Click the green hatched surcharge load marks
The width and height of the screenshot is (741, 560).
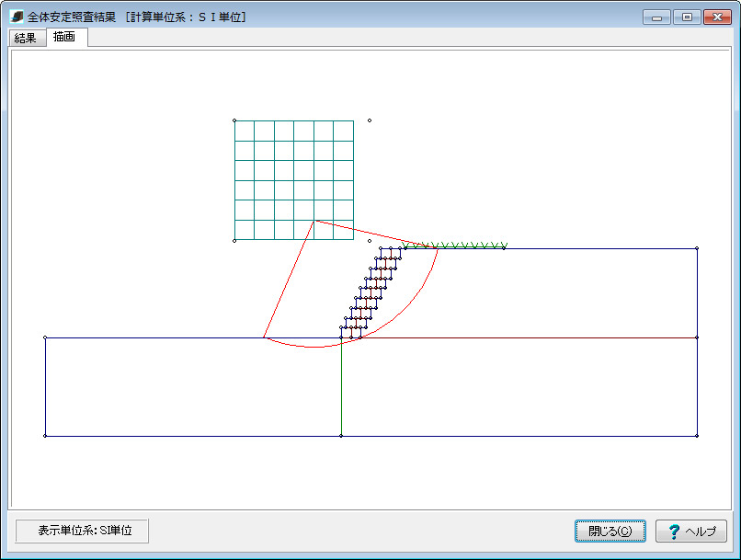(454, 245)
